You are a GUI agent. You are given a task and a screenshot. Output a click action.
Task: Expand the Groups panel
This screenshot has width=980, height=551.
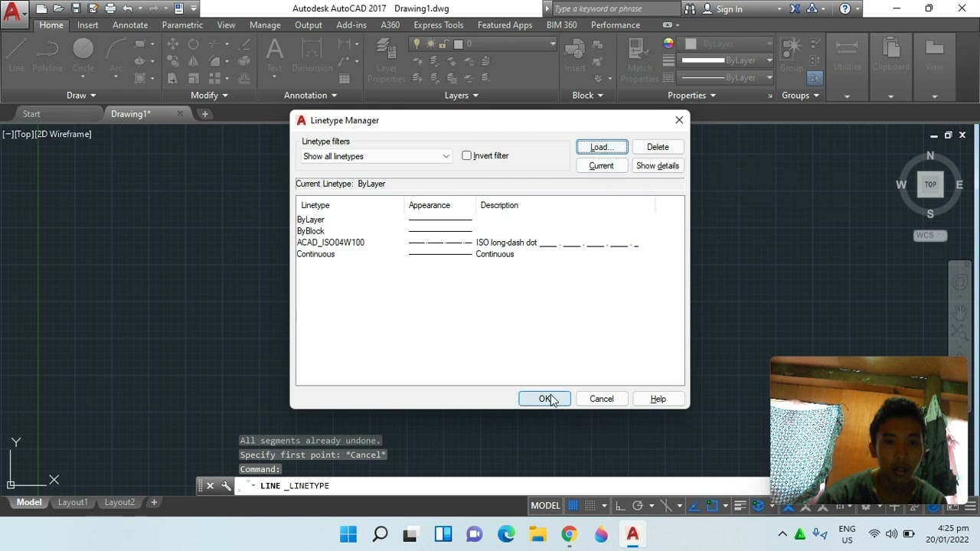pos(800,95)
